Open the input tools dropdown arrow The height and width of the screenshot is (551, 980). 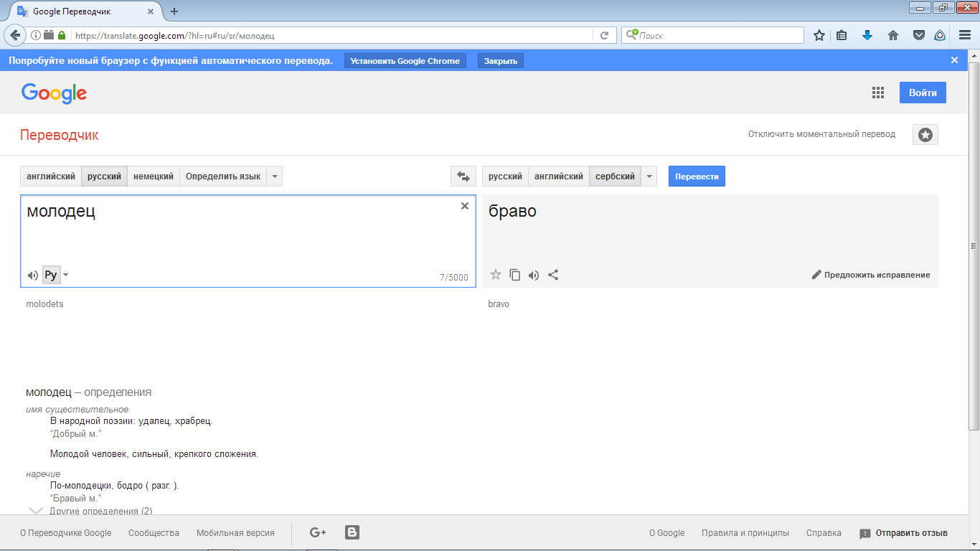(x=66, y=275)
